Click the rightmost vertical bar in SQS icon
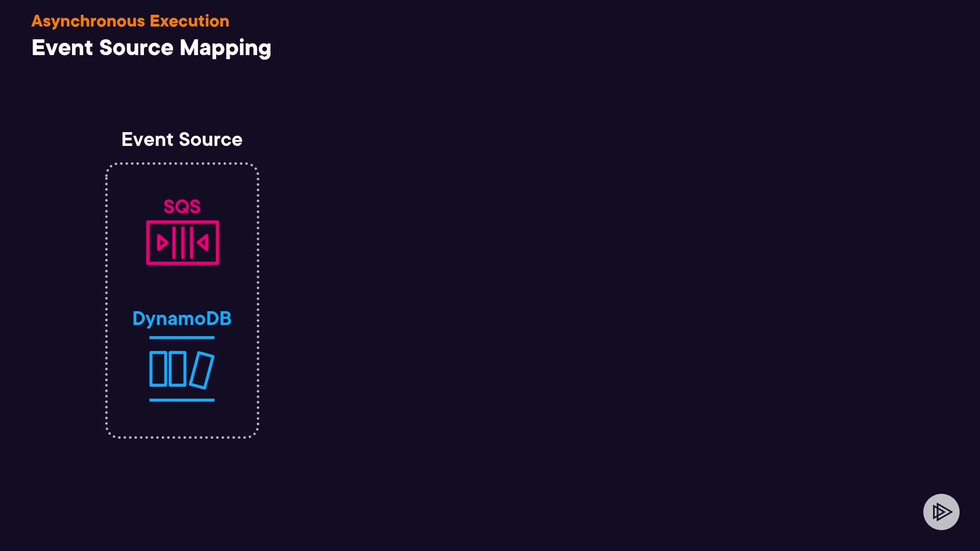The width and height of the screenshot is (980, 551). point(191,243)
